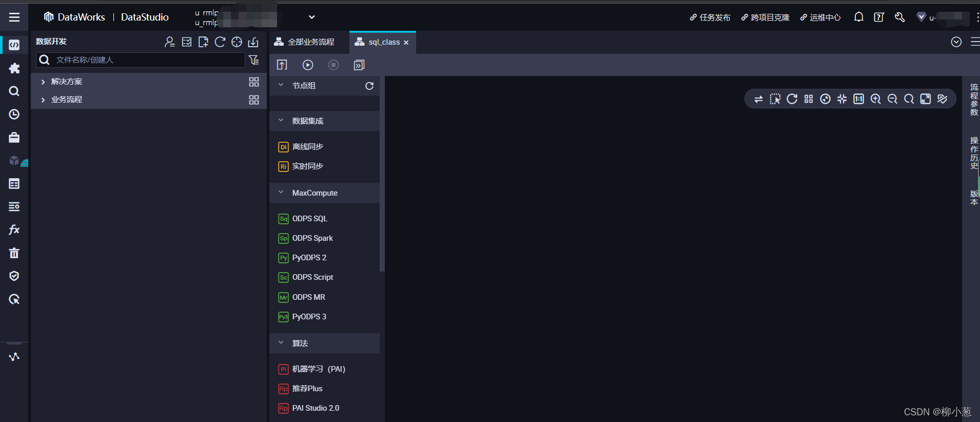Open the 运维中心 link
This screenshot has width=980, height=422.
pos(820,17)
